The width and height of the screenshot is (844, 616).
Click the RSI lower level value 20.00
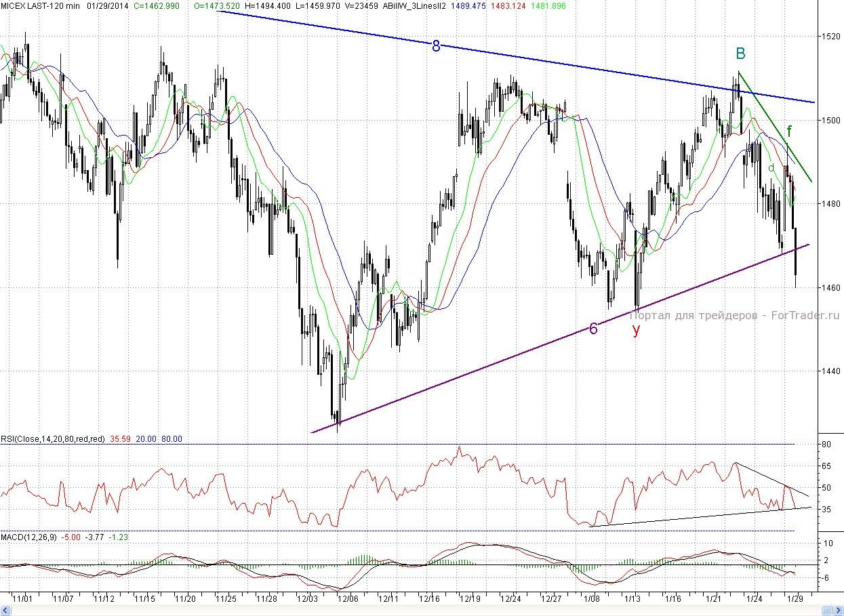point(148,439)
